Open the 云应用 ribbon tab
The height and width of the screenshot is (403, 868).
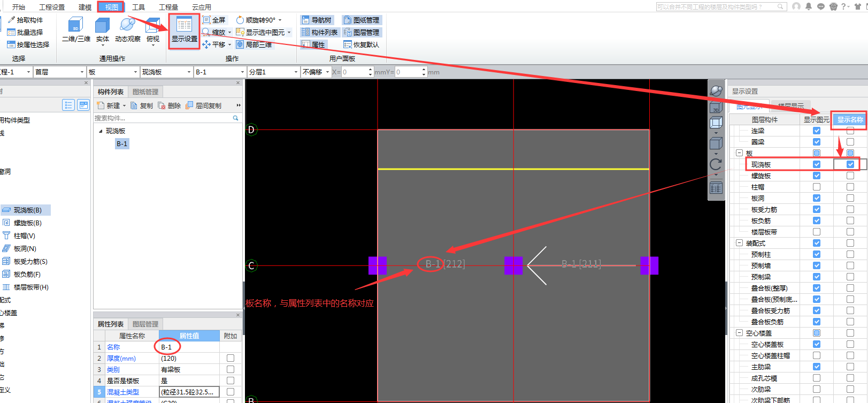point(202,7)
